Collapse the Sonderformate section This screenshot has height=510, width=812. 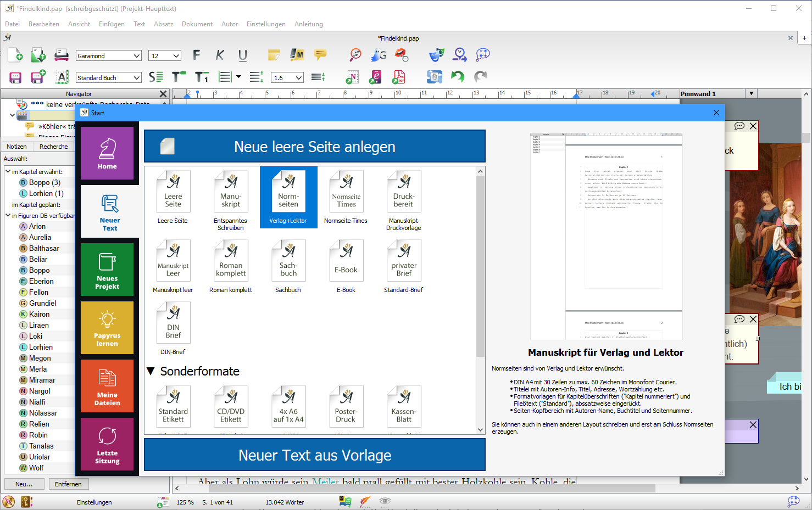coord(151,372)
